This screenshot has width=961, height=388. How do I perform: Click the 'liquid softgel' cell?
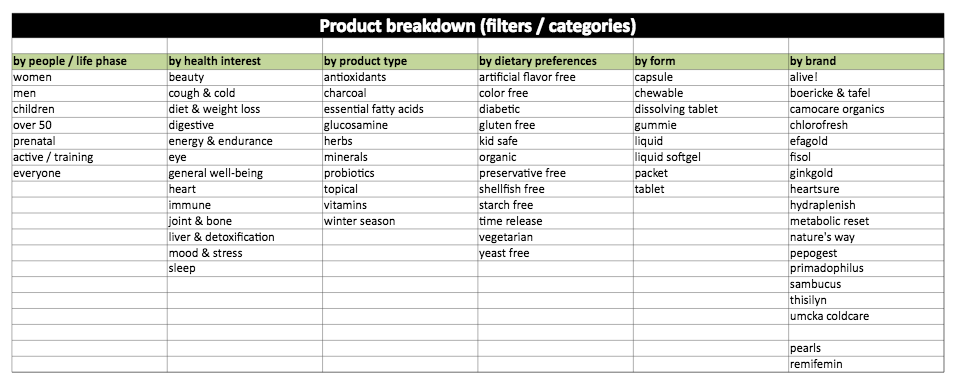(711, 157)
